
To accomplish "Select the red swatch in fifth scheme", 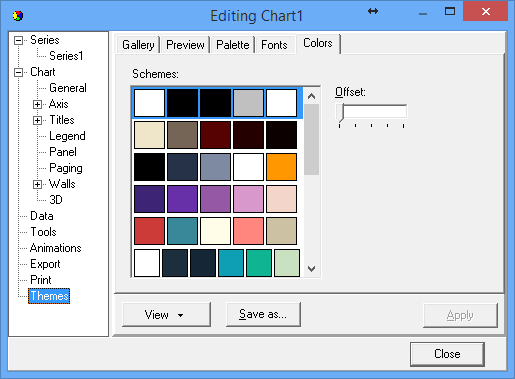I will coord(149,231).
